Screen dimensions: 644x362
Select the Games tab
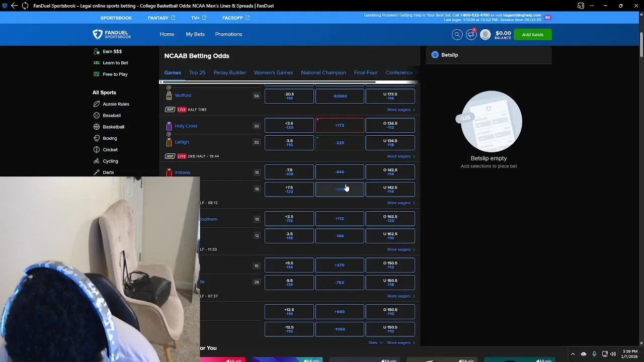[173, 72]
